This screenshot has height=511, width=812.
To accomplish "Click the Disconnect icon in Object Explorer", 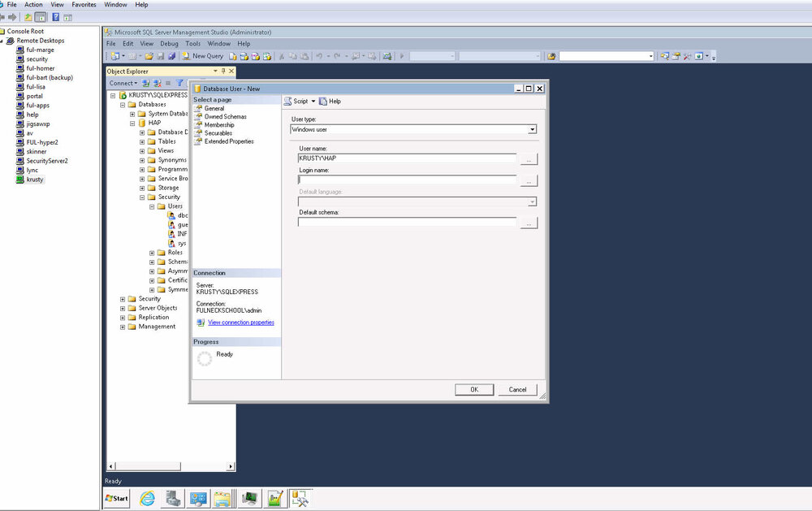I will point(157,83).
